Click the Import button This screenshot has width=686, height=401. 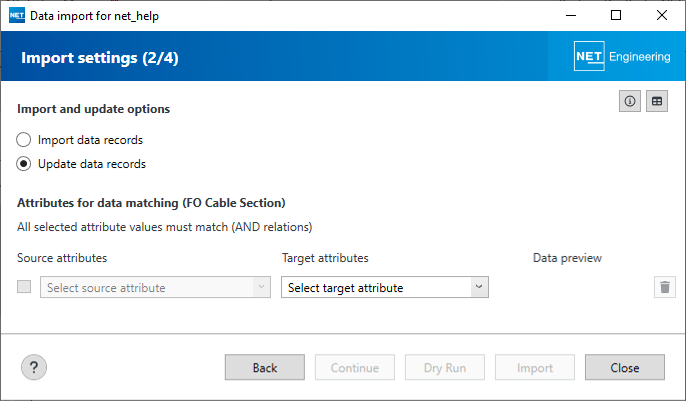(x=535, y=367)
